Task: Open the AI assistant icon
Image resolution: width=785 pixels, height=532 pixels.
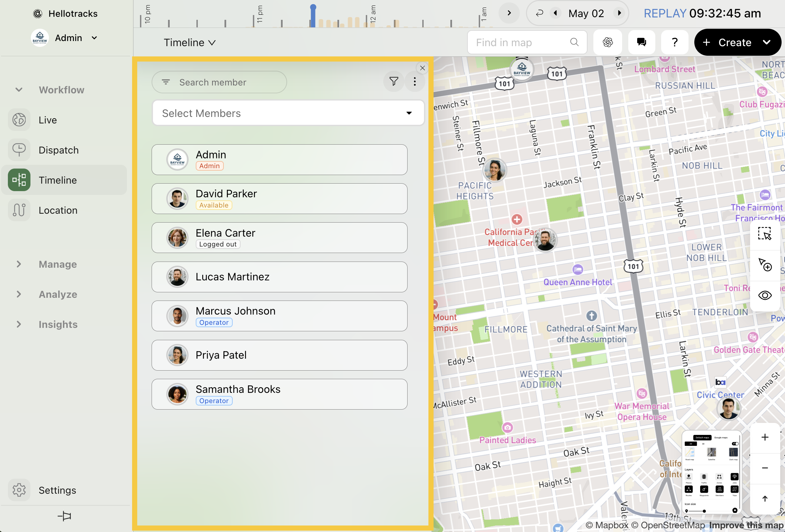Action: point(607,42)
